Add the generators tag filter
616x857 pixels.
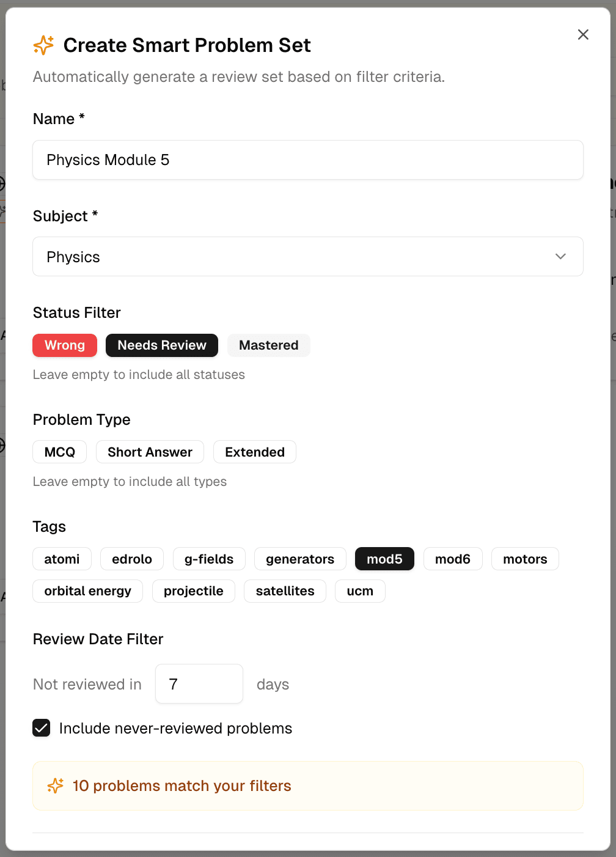[300, 559]
